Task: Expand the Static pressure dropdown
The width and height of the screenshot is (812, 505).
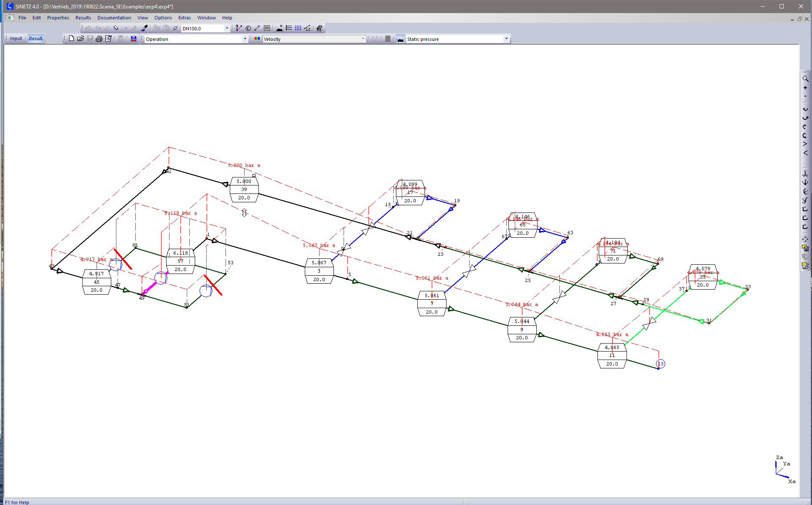Action: 506,39
